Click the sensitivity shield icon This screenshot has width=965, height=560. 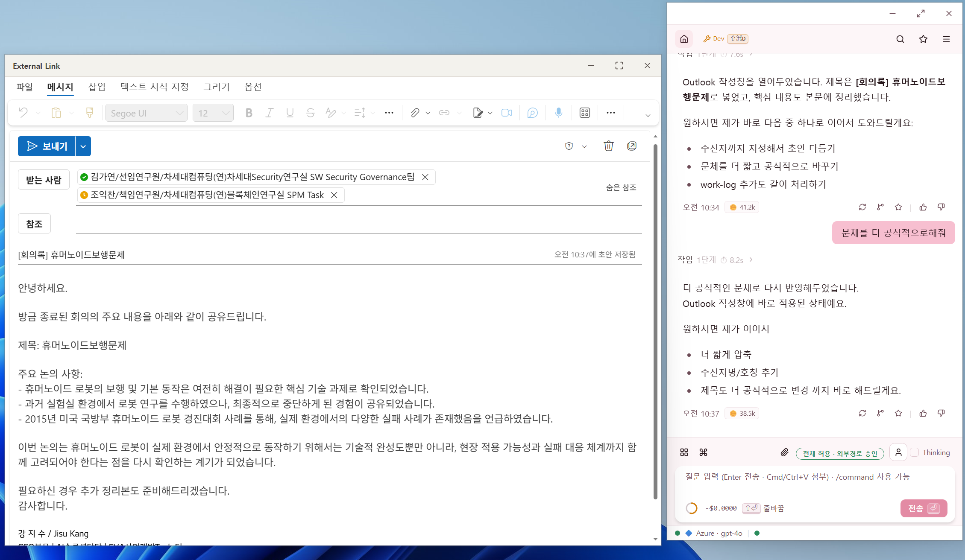569,146
